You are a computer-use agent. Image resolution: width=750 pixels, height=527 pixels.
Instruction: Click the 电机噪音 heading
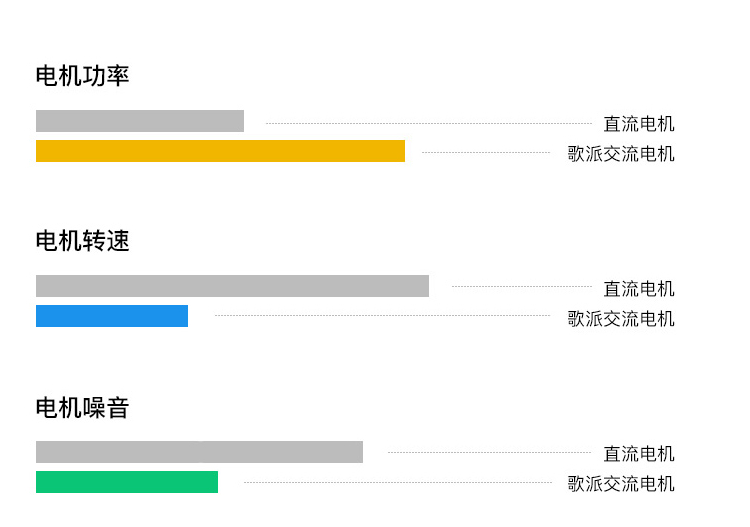pos(82,408)
